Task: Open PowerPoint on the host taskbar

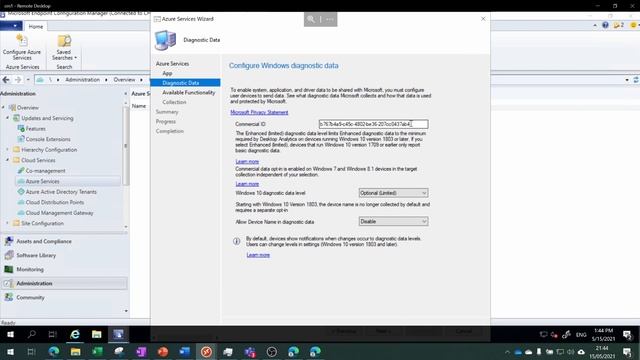Action: 163,351
